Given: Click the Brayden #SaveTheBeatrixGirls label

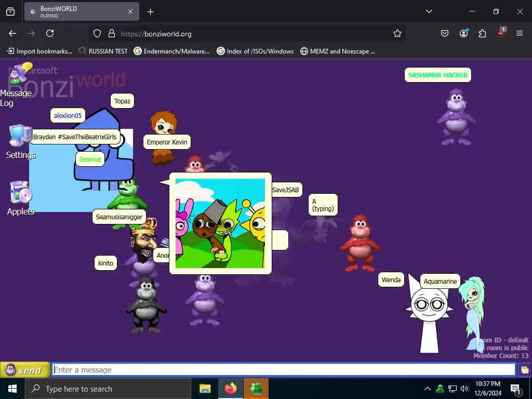Looking at the screenshot, I should 75,137.
